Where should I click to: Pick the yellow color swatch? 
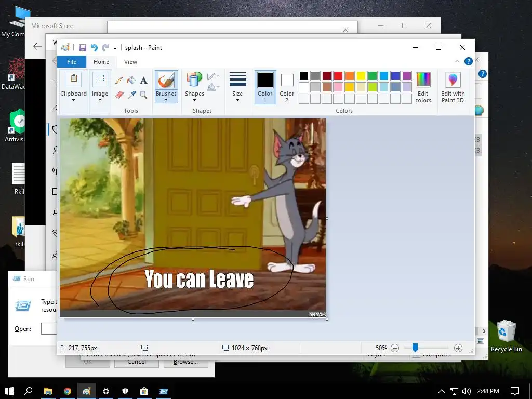(361, 76)
